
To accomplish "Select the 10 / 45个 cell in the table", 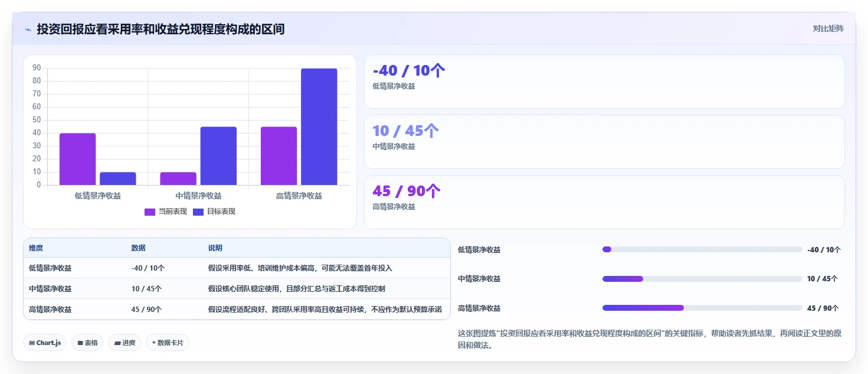I will point(146,289).
